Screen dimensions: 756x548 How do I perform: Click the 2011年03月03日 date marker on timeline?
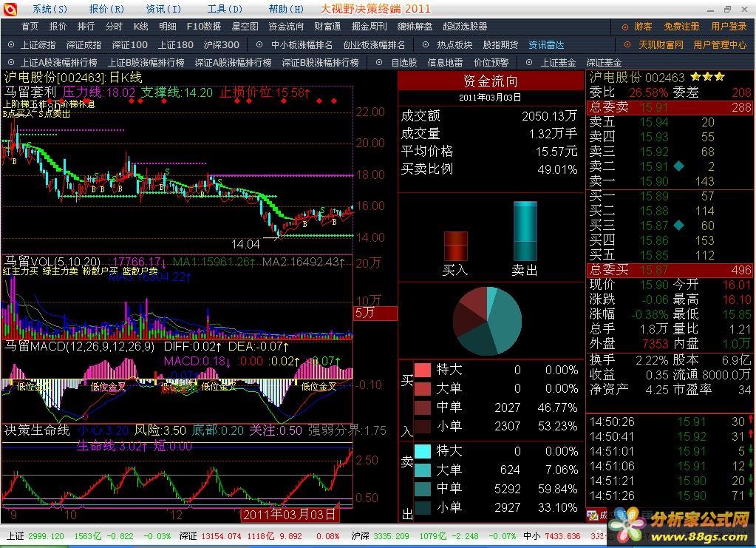click(289, 515)
